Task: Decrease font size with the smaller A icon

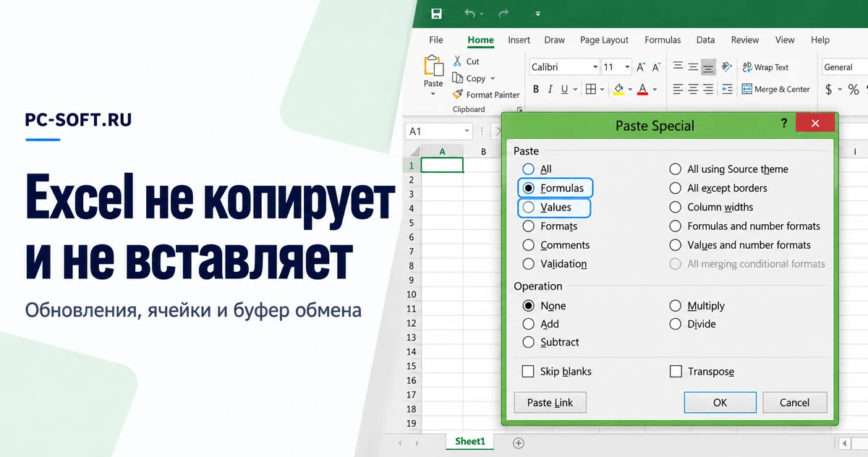Action: click(656, 67)
